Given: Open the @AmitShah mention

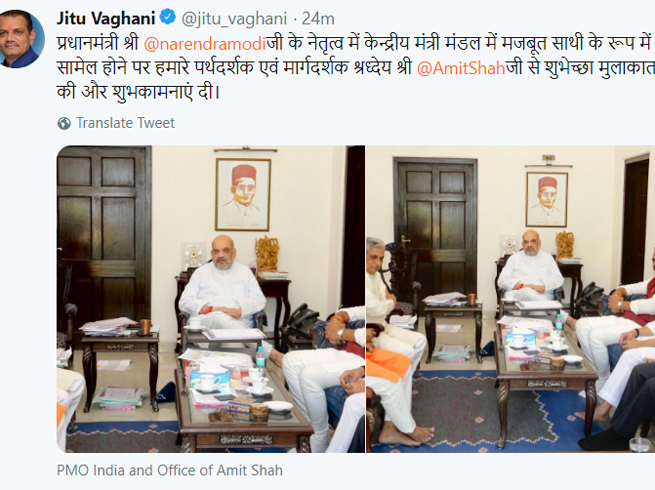Looking at the screenshot, I should click(x=461, y=68).
